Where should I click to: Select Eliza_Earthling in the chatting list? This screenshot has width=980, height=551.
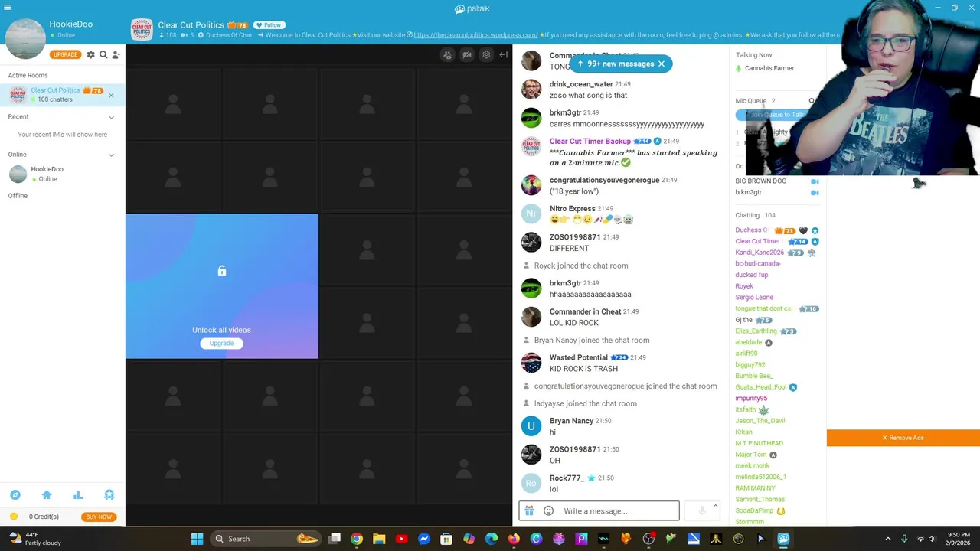[756, 331]
